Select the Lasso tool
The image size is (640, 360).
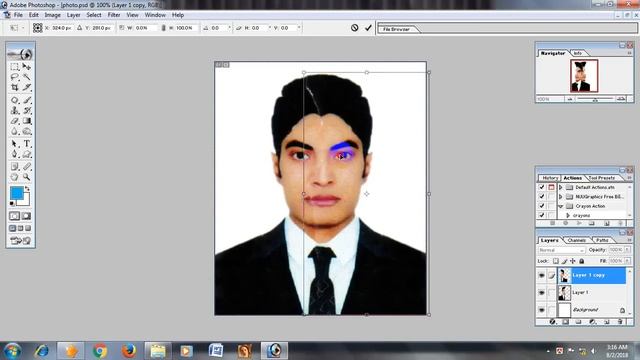tap(15, 77)
